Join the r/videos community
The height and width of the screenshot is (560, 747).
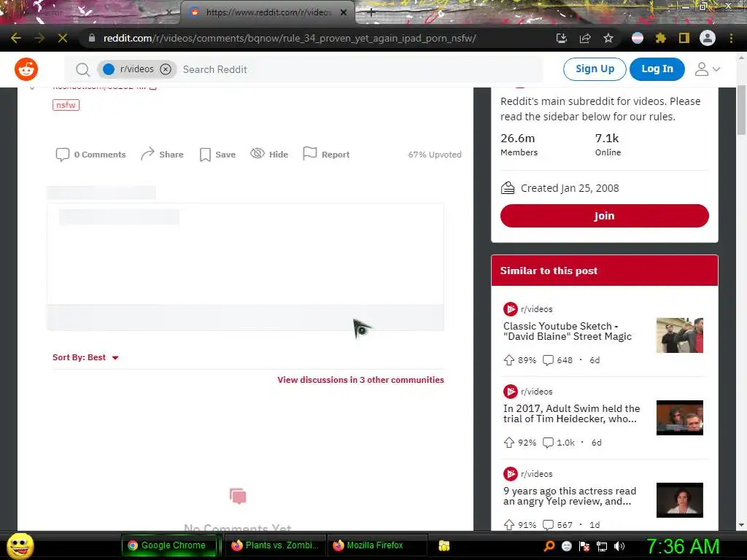(x=605, y=216)
